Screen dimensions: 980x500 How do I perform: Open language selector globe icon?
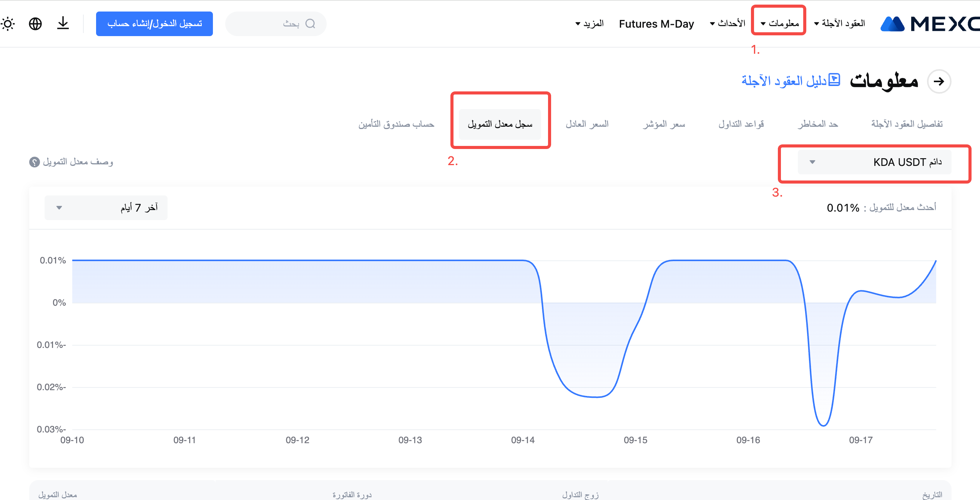[x=35, y=24]
